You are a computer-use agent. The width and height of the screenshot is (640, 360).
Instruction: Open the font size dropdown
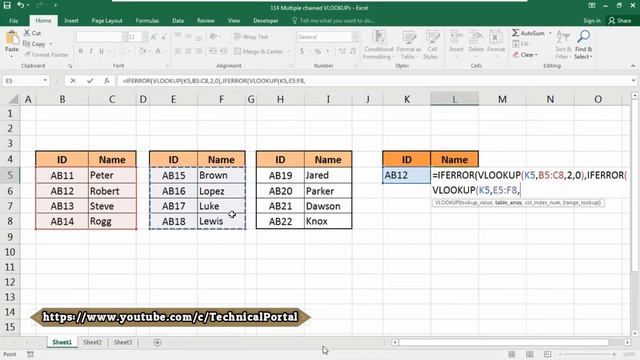click(145, 37)
